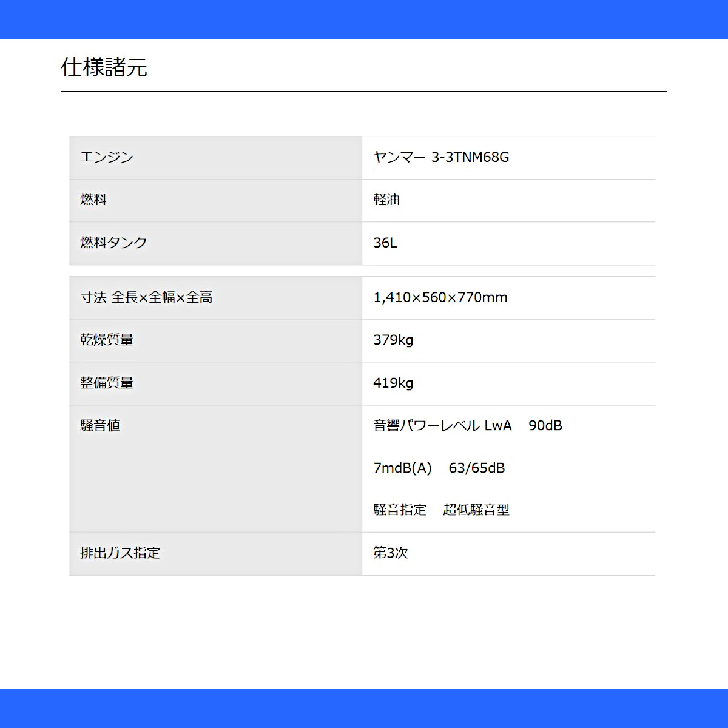
Task: Select the 寸法 全長×全幅×全高 label
Action: [x=146, y=297]
